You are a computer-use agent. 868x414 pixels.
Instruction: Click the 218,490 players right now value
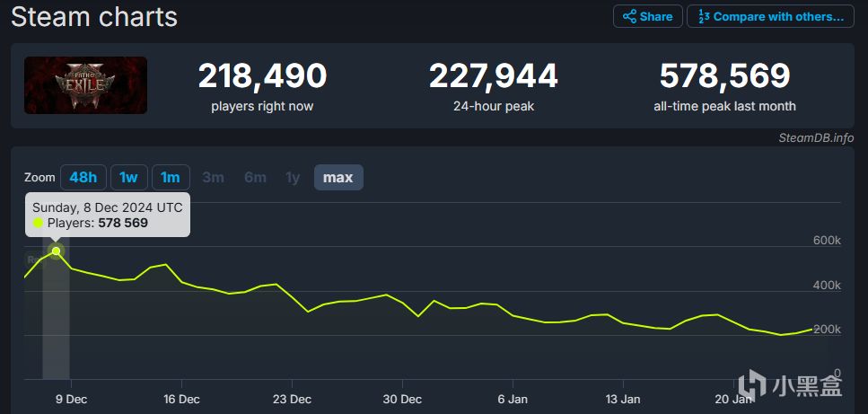click(x=262, y=75)
